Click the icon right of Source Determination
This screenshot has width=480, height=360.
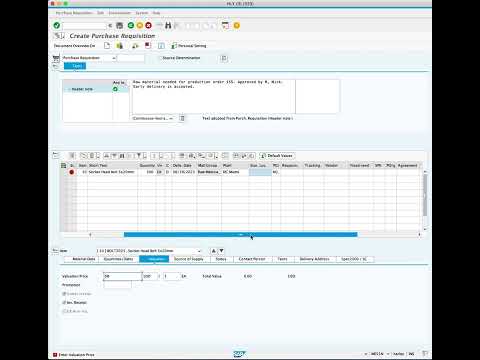pos(224,58)
